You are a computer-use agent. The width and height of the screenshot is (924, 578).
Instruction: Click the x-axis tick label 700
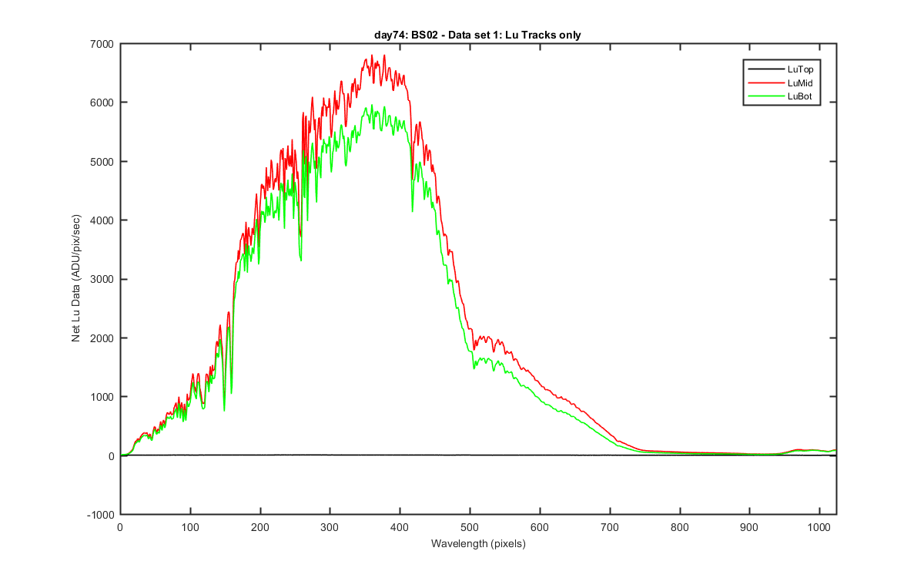tap(610, 527)
